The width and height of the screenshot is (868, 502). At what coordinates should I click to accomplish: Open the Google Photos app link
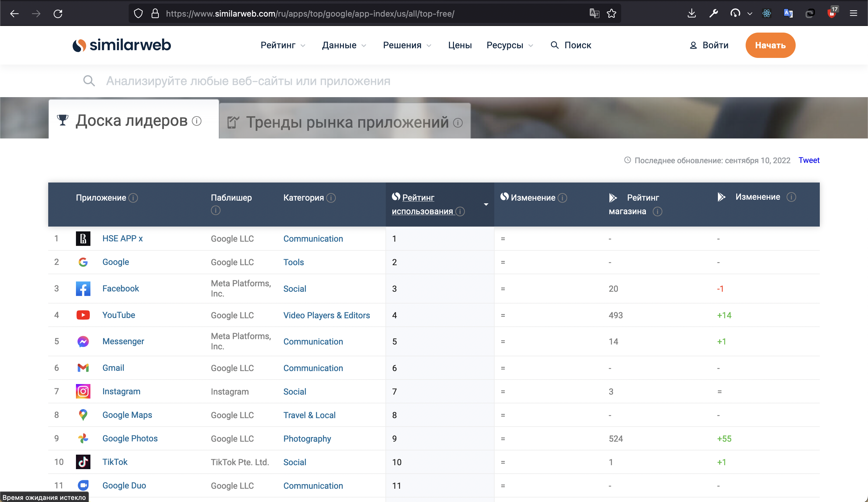130,439
